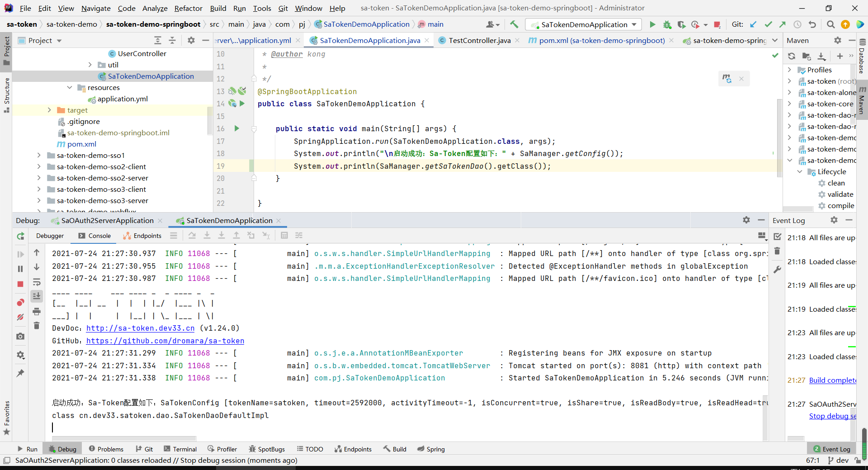Click the Rerun icon in Debug panel
Image resolution: width=868 pixels, height=470 pixels.
point(20,236)
